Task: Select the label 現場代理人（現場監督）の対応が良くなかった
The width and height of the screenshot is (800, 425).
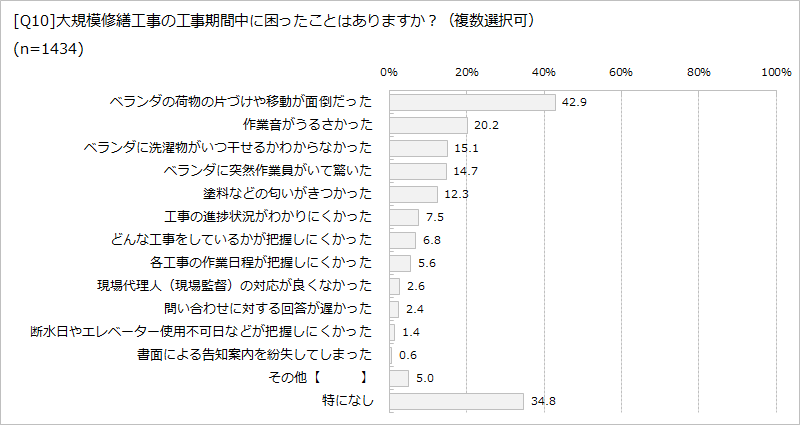Action: coord(235,286)
